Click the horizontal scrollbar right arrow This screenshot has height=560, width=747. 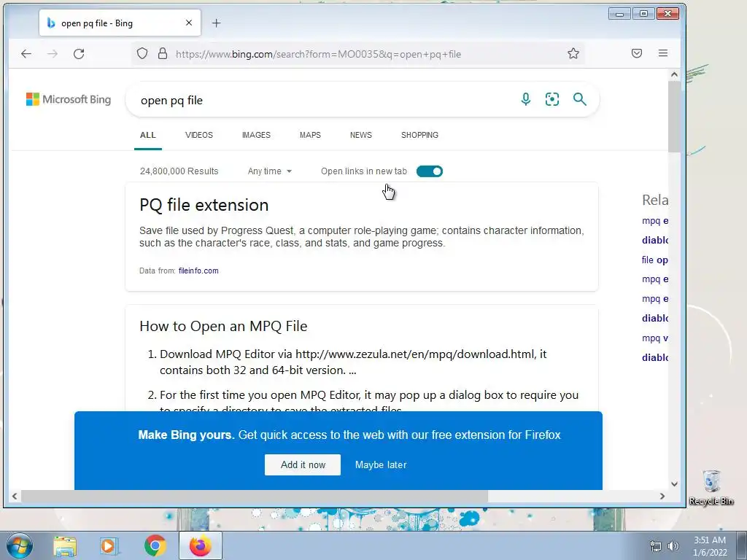click(662, 496)
